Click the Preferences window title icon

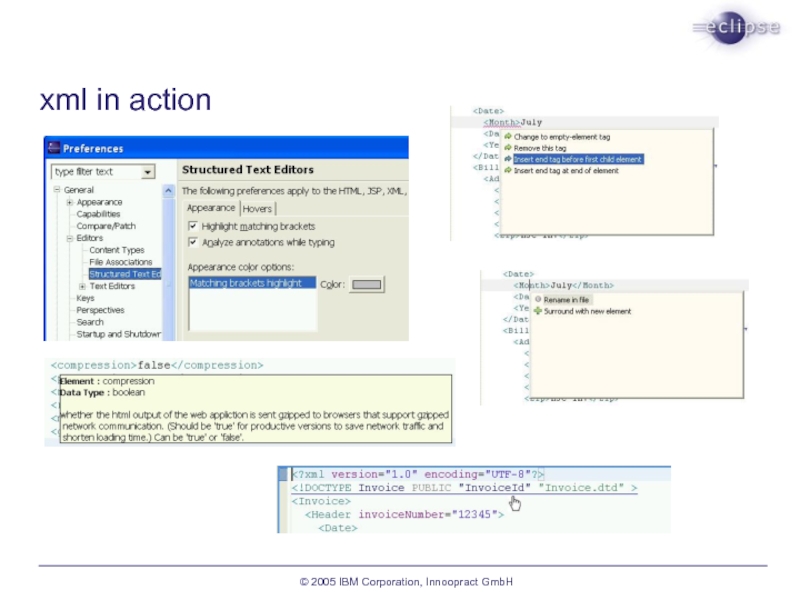point(54,148)
